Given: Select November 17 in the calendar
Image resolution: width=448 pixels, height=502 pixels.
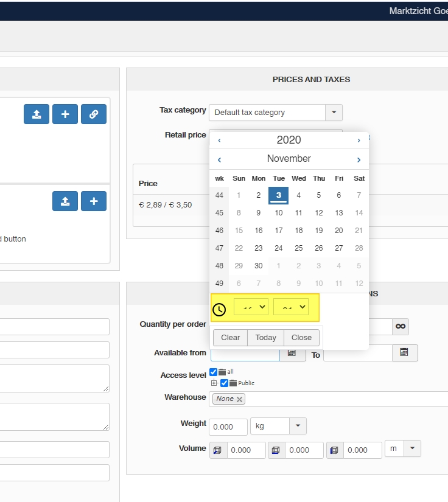Looking at the screenshot, I should coord(278,231).
